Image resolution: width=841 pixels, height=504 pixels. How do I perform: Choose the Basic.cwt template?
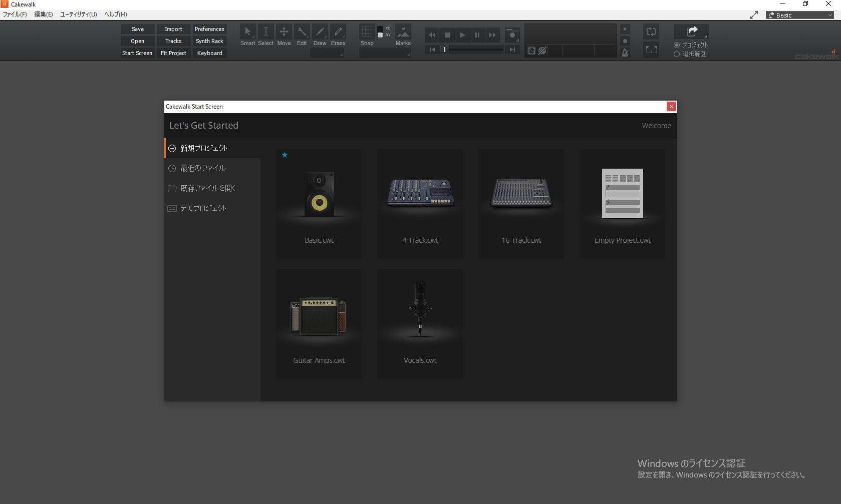click(x=319, y=203)
